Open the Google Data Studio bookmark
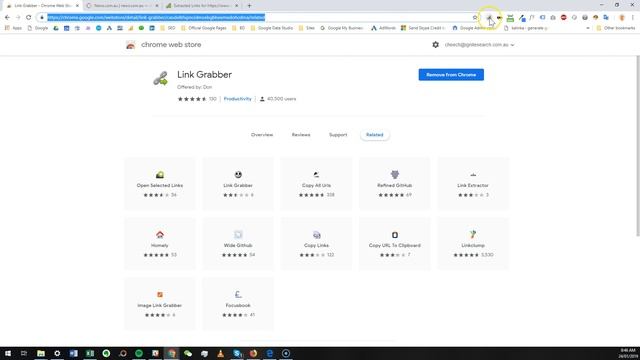Screen dimensions: 640x360 point(271,28)
